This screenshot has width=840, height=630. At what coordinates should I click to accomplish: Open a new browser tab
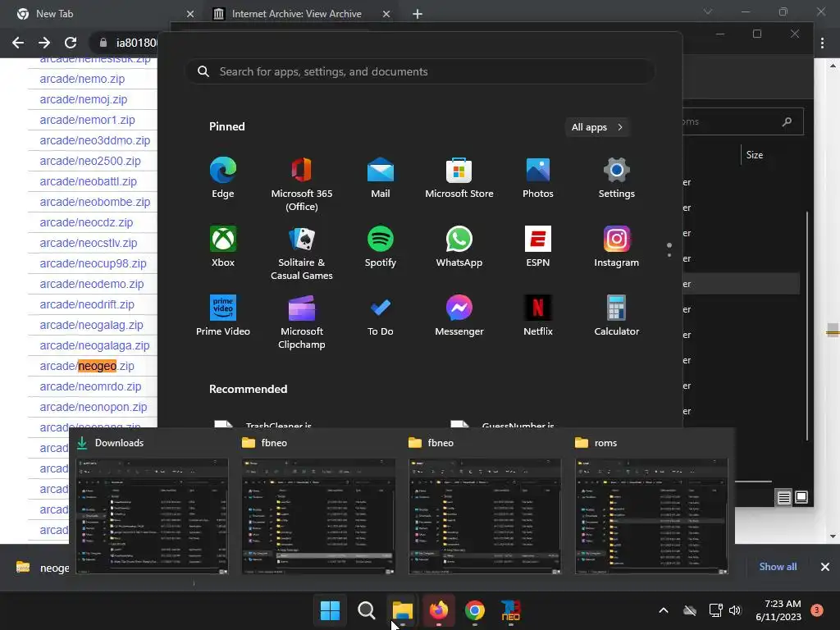pyautogui.click(x=418, y=14)
